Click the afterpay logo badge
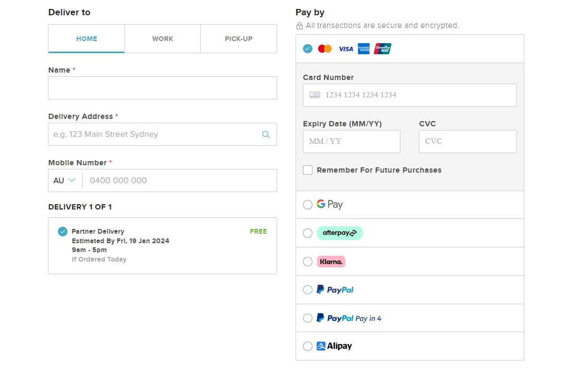Screen dimensions: 588x370 [x=340, y=233]
